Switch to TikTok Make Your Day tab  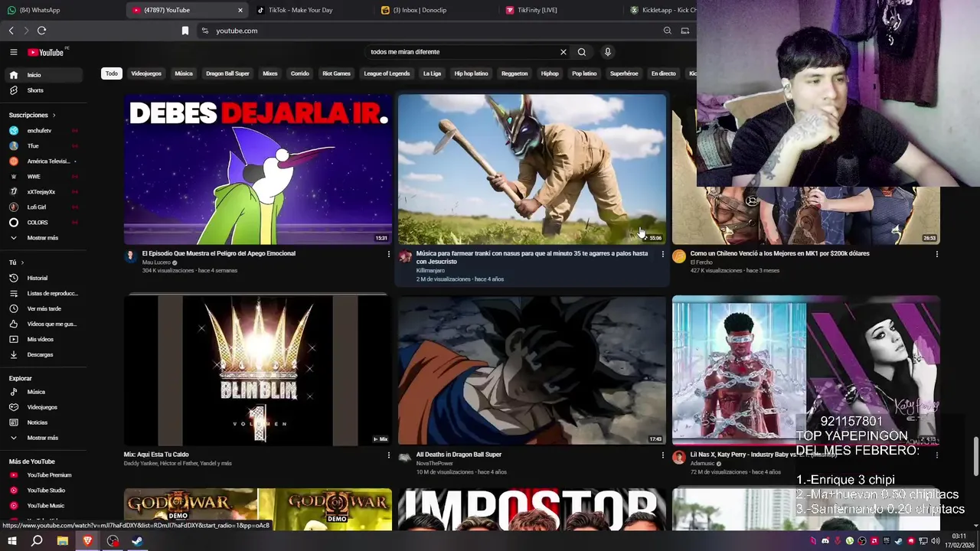pyautogui.click(x=312, y=10)
